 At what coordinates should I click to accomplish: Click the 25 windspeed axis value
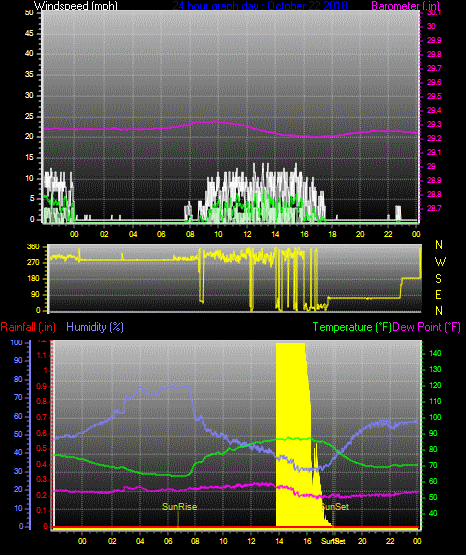tap(29, 116)
